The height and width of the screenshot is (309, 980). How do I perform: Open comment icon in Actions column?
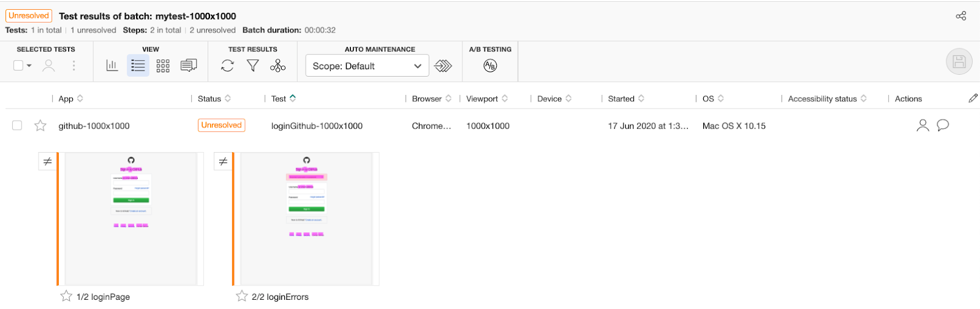(x=943, y=125)
